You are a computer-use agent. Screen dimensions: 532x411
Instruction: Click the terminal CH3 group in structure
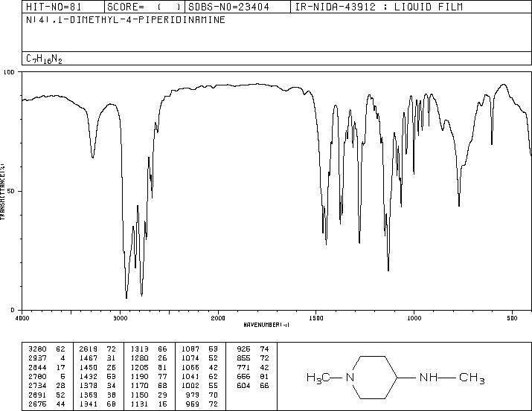[472, 378]
